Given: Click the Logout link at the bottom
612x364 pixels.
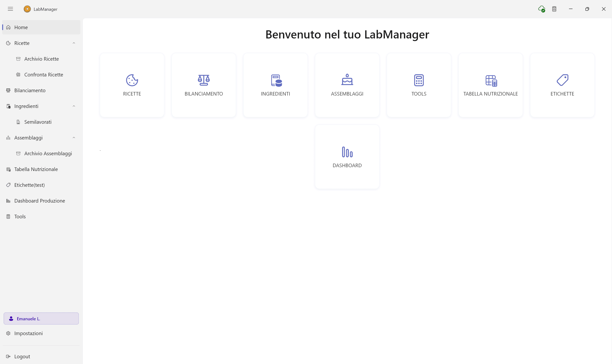Looking at the screenshot, I should pyautogui.click(x=22, y=356).
